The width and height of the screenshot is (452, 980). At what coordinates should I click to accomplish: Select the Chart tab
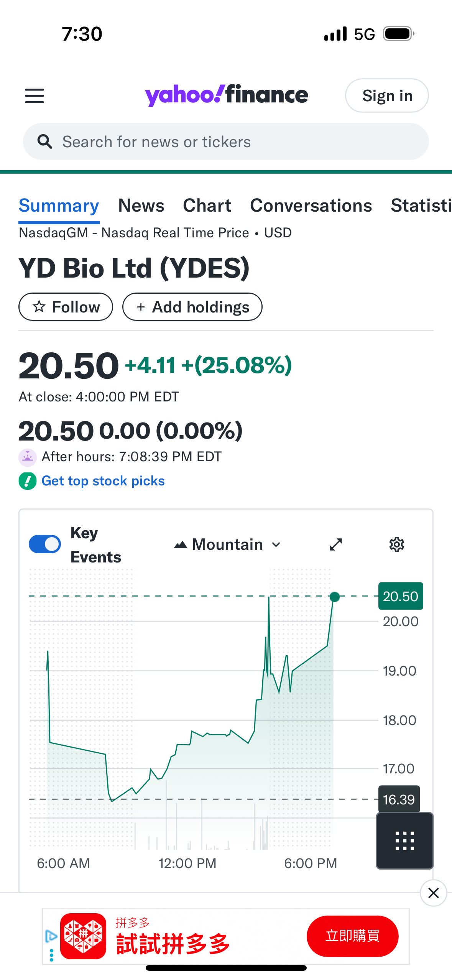pos(207,206)
